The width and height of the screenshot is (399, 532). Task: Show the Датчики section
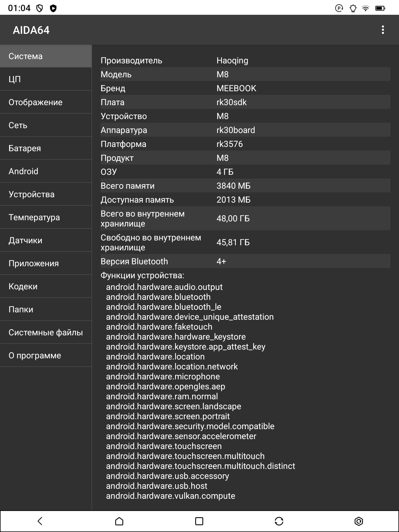46,240
